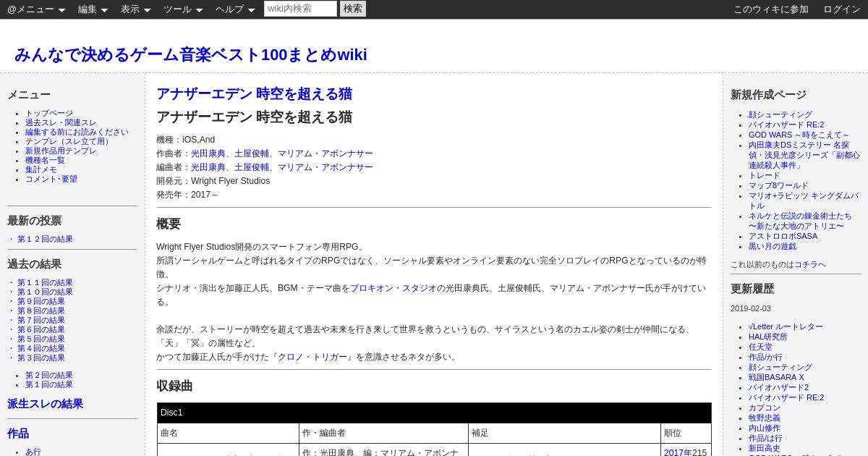Open 第６回の結果 link
Screen dimensions: 868x456
pos(41,330)
